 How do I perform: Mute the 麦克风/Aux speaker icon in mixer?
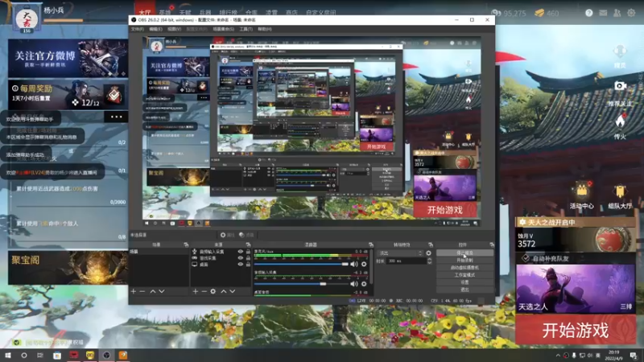(x=354, y=264)
